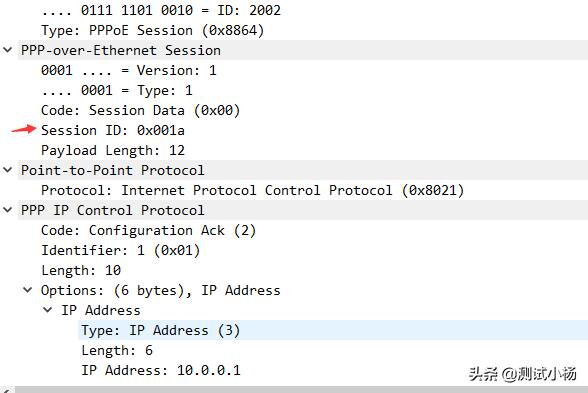Collapse the IP Address subtree chevron
Viewport: 588px width, 393px height.
[x=47, y=310]
